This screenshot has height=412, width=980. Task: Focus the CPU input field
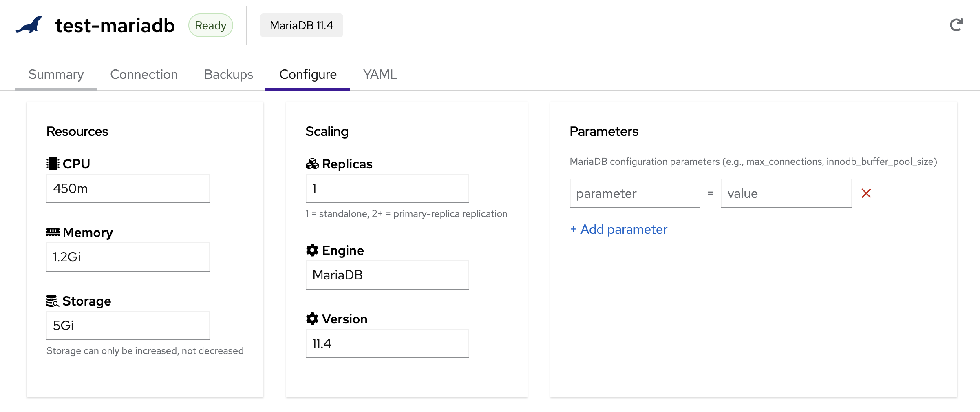(x=128, y=188)
